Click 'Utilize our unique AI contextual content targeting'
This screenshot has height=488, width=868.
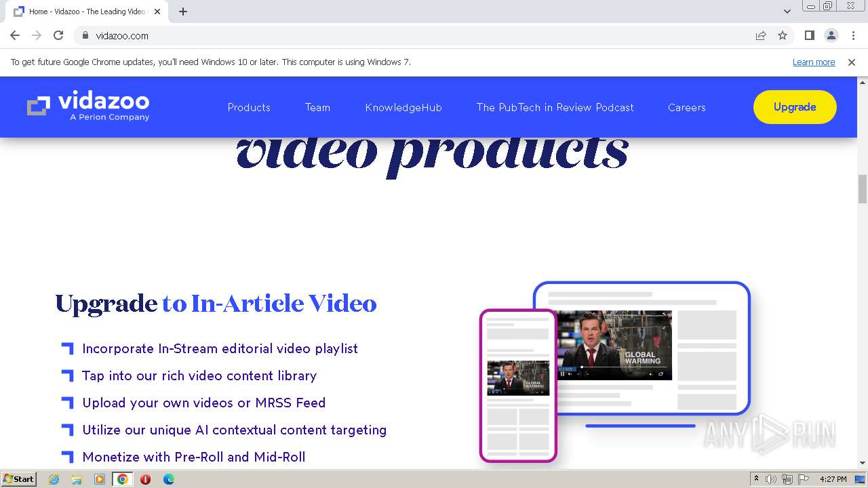(234, 430)
